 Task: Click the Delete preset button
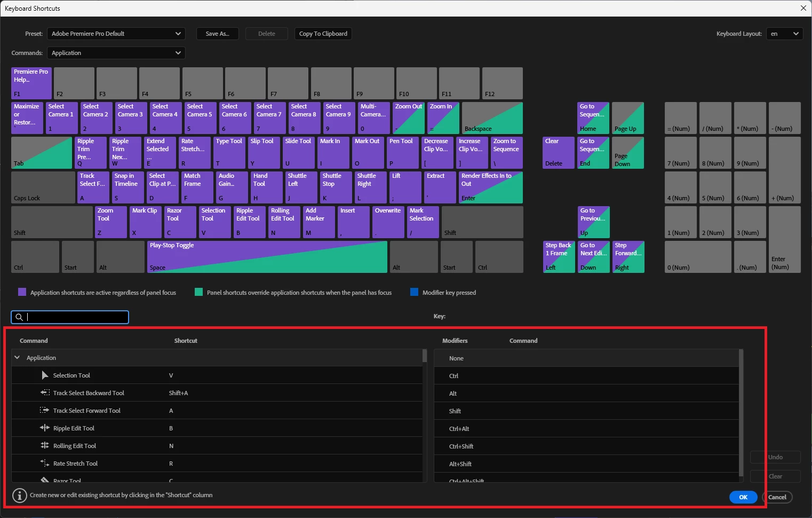tap(267, 34)
